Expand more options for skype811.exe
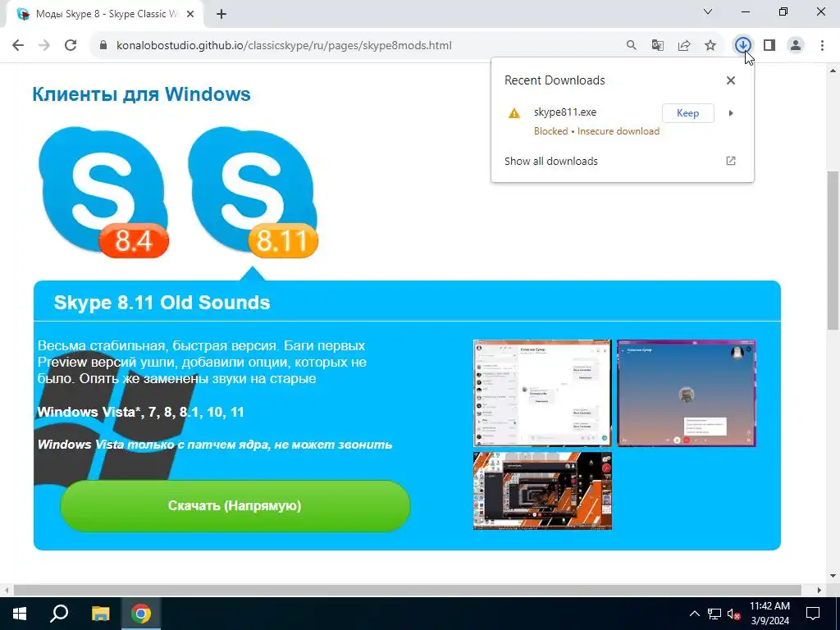 click(x=731, y=113)
